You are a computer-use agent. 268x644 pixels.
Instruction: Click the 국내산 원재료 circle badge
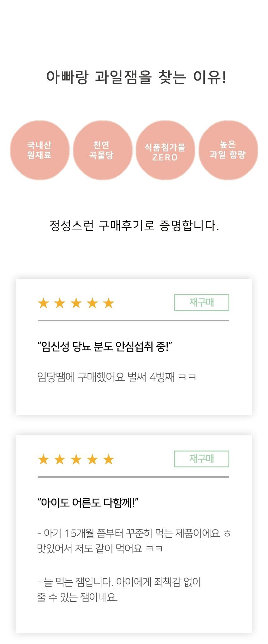pyautogui.click(x=40, y=150)
